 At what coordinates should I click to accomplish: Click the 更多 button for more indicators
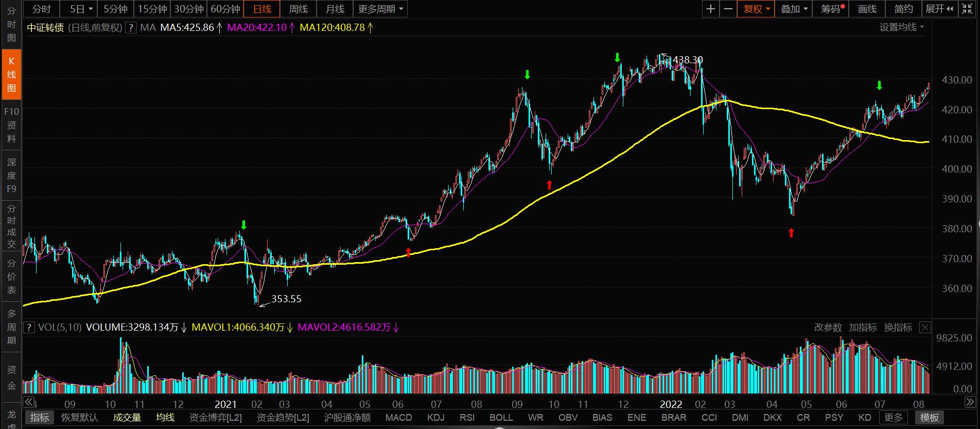(893, 418)
